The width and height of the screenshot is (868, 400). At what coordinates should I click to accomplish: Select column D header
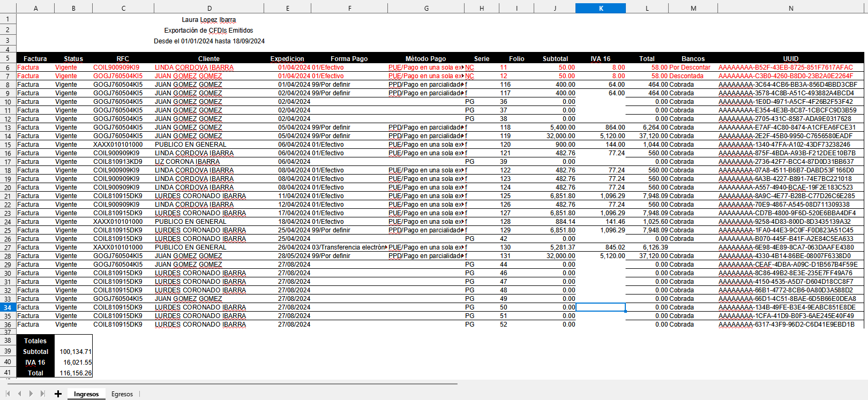pyautogui.click(x=209, y=8)
